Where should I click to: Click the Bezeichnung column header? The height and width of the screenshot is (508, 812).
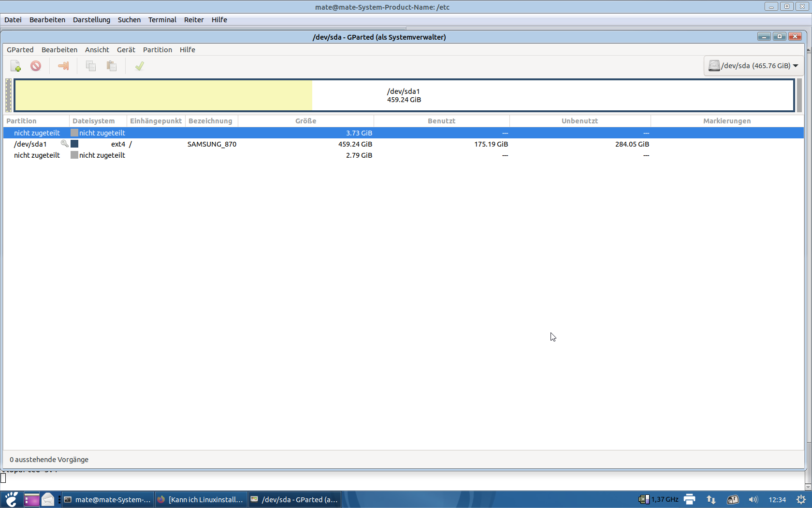pyautogui.click(x=211, y=121)
